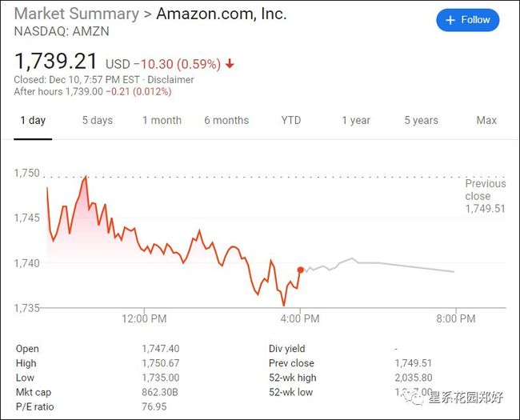This screenshot has height=420, width=520.
Task: Select the Max range tab
Action: coord(486,120)
